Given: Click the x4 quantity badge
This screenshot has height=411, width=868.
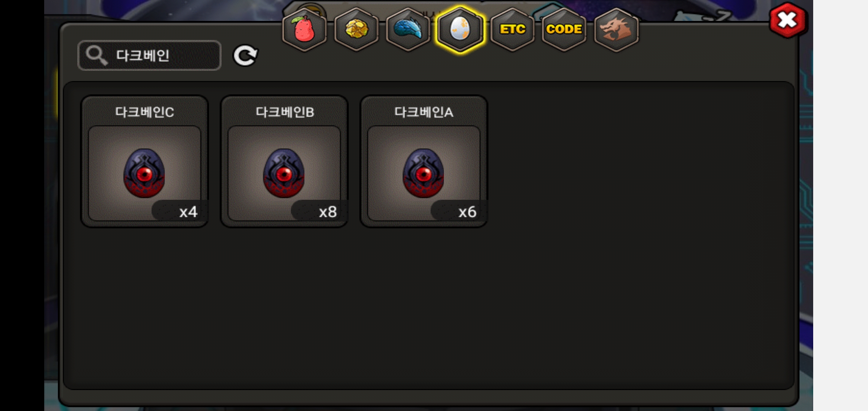Looking at the screenshot, I should (x=180, y=211).
